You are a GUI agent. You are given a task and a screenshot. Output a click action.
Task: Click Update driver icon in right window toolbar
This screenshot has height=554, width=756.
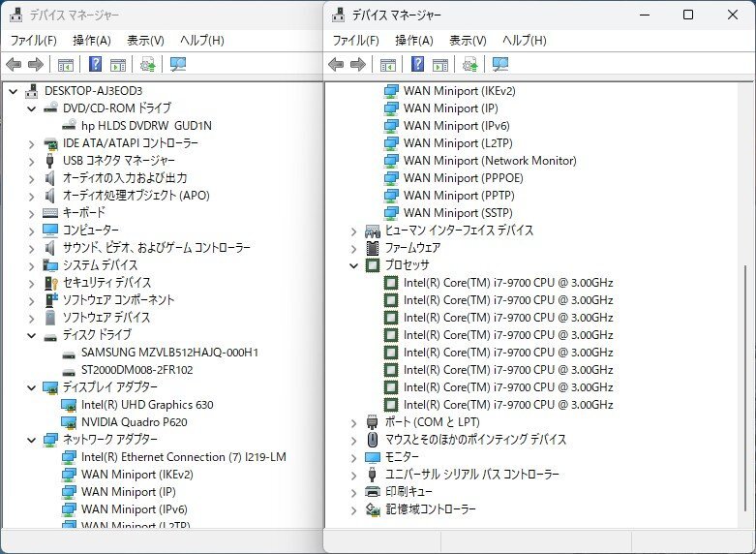click(469, 64)
